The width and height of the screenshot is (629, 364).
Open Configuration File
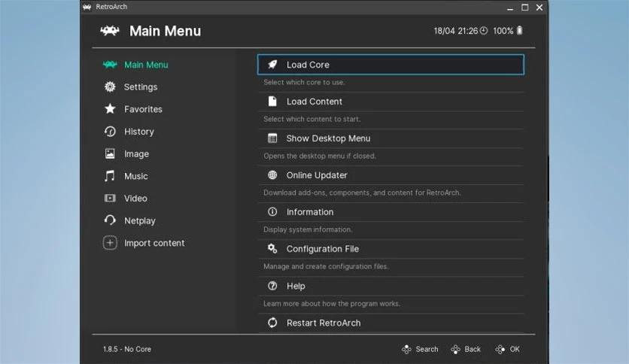pos(390,249)
